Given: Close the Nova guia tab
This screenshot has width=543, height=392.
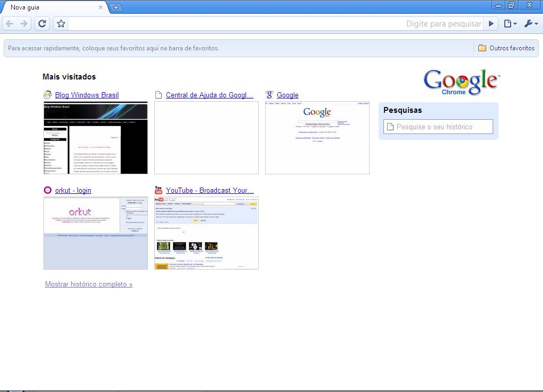Looking at the screenshot, I should click(x=100, y=7).
